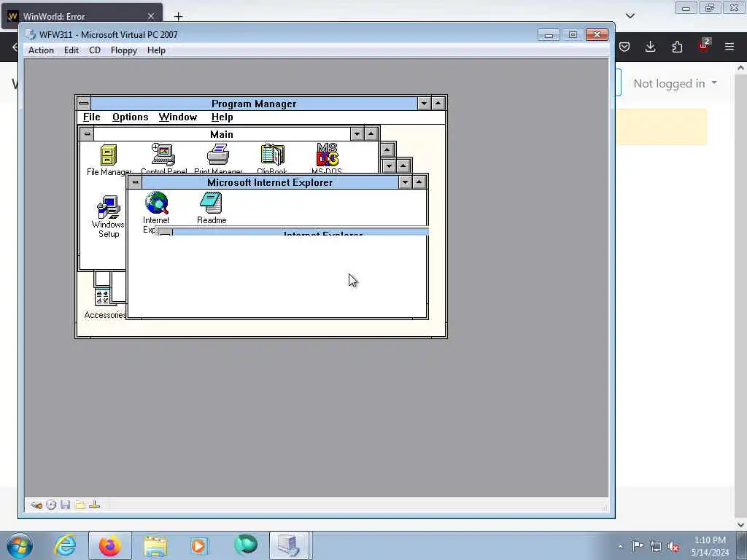747x560 pixels.
Task: Click the Program Manager title bar
Action: [254, 104]
